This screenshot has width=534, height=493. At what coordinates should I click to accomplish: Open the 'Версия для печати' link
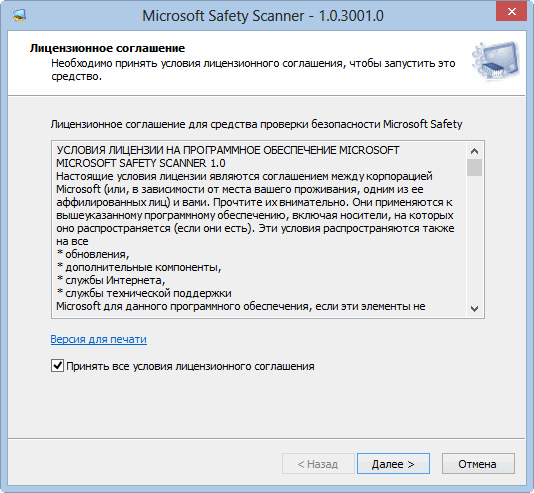99,339
